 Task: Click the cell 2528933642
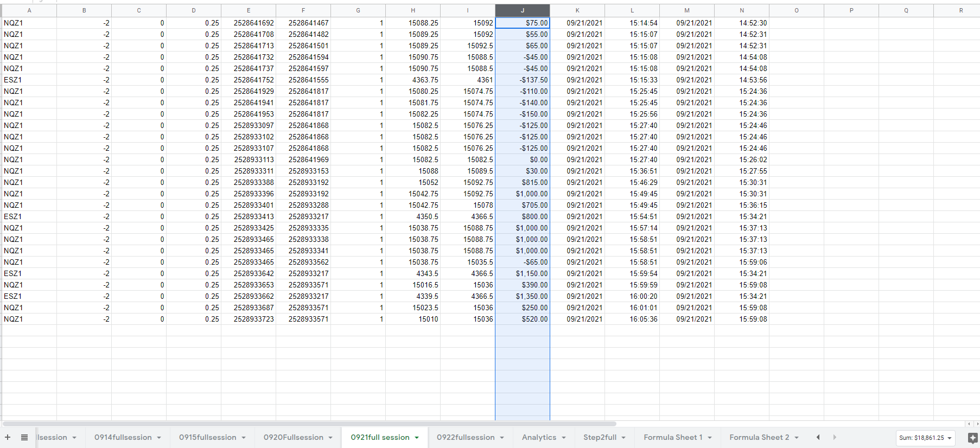pos(249,273)
